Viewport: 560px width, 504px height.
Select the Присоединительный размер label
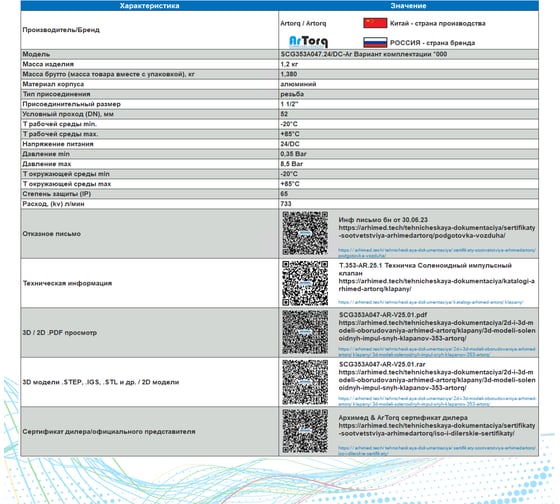click(71, 104)
